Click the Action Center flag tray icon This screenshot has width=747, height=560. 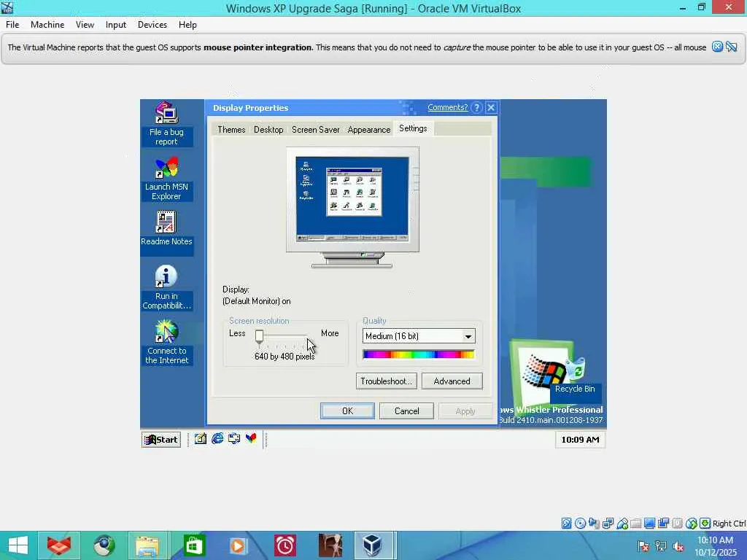[643, 546]
